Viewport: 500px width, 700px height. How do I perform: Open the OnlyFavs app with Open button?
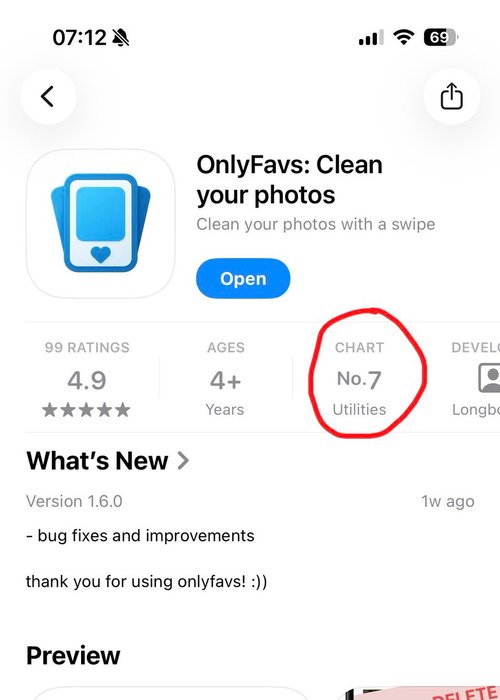click(x=243, y=278)
